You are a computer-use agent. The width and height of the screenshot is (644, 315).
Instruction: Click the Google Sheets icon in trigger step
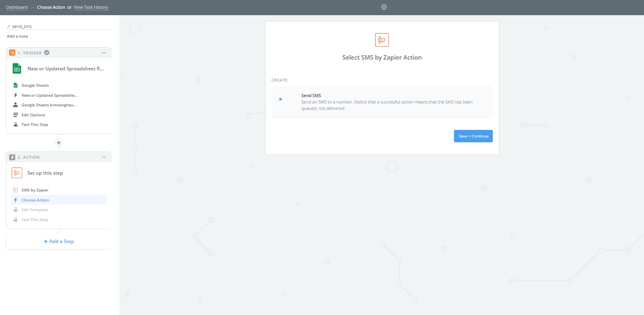pos(17,69)
